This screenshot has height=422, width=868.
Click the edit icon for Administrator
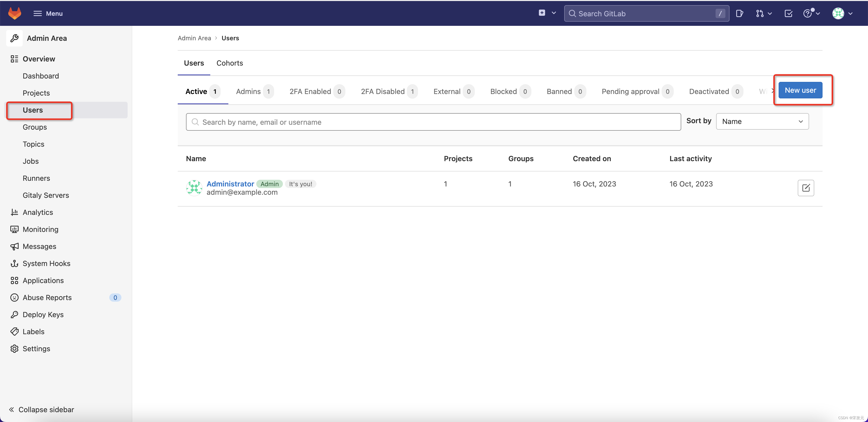click(806, 188)
